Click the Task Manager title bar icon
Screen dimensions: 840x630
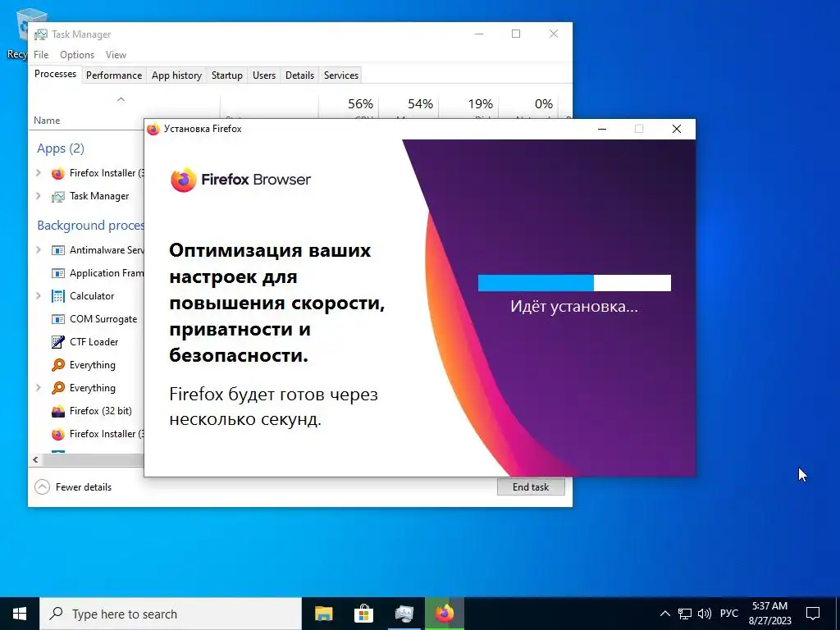(41, 34)
